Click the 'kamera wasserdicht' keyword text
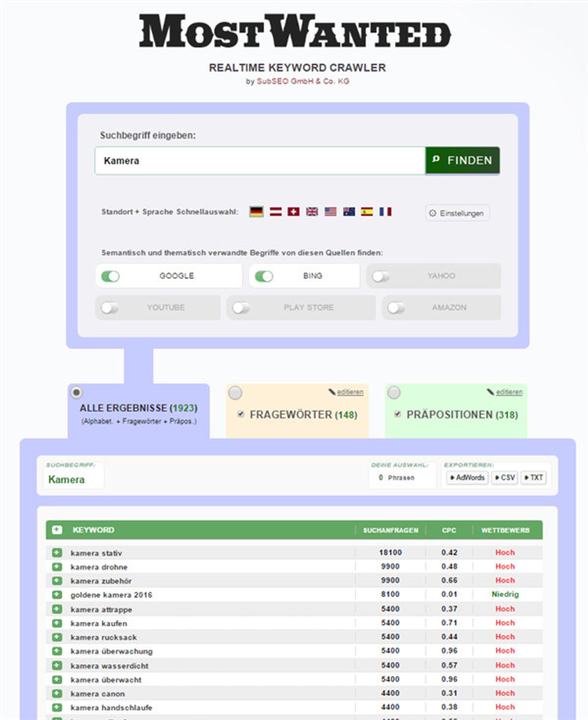 (x=109, y=666)
